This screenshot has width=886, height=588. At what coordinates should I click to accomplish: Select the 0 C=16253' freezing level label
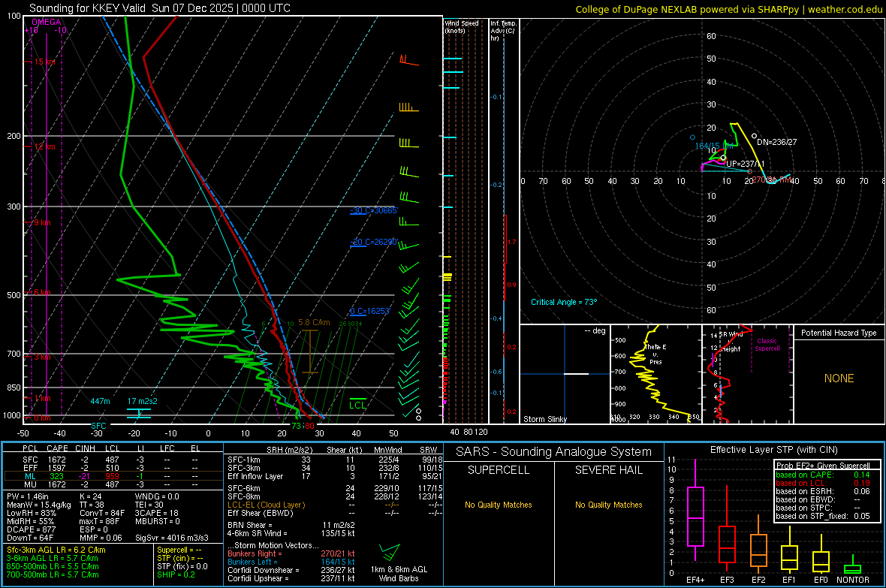[369, 311]
